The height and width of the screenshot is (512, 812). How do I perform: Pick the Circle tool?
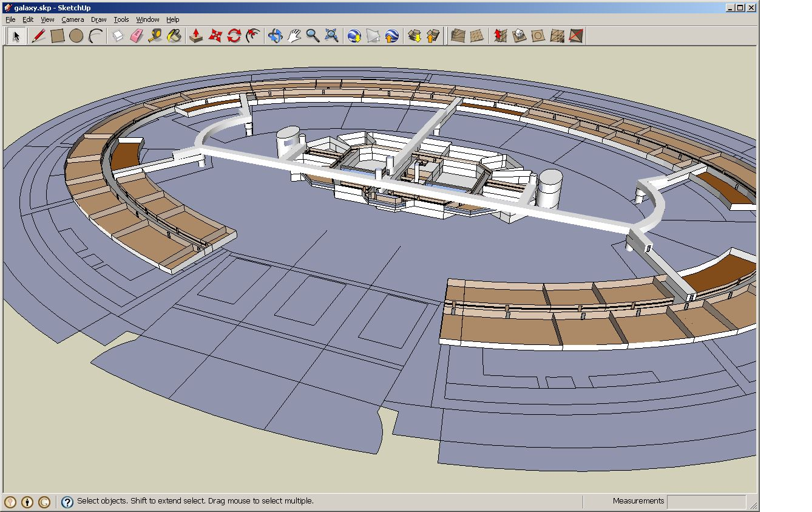[x=76, y=36]
